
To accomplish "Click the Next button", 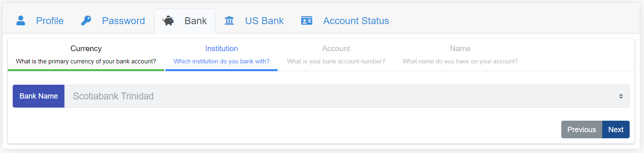I will click(616, 130).
